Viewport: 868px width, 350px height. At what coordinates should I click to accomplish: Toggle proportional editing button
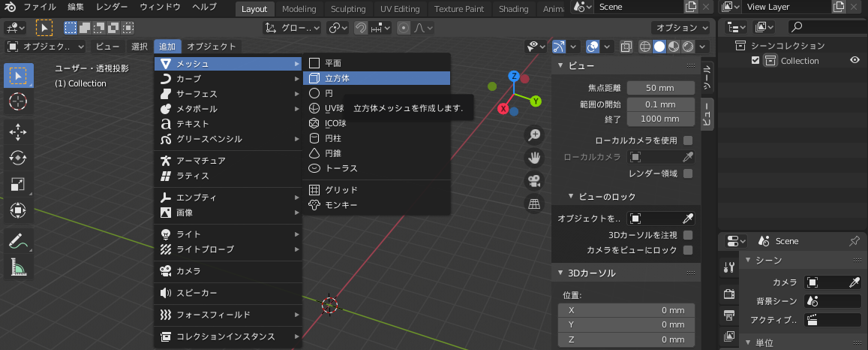coord(404,28)
